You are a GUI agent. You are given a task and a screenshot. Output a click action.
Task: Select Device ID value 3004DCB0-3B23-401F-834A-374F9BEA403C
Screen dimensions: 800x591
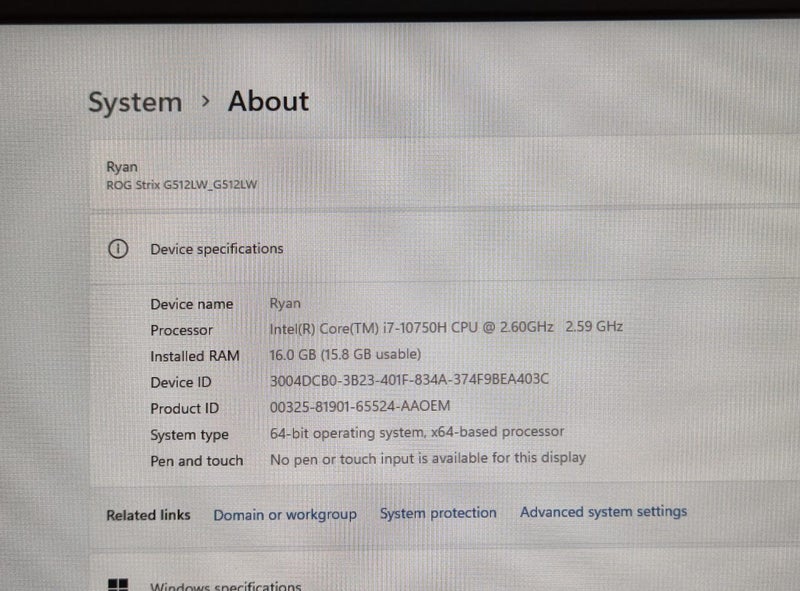[x=409, y=380]
